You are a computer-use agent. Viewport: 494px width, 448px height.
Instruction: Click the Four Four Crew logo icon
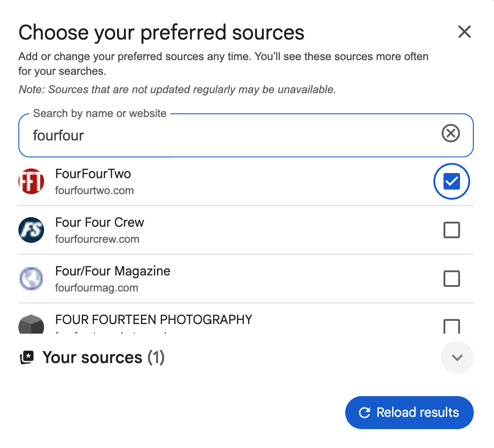pos(31,230)
